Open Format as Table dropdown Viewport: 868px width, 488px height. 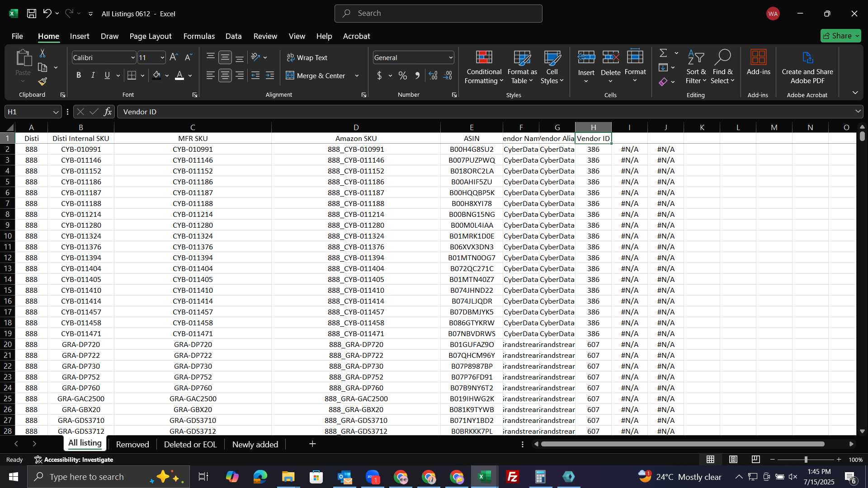pos(522,67)
